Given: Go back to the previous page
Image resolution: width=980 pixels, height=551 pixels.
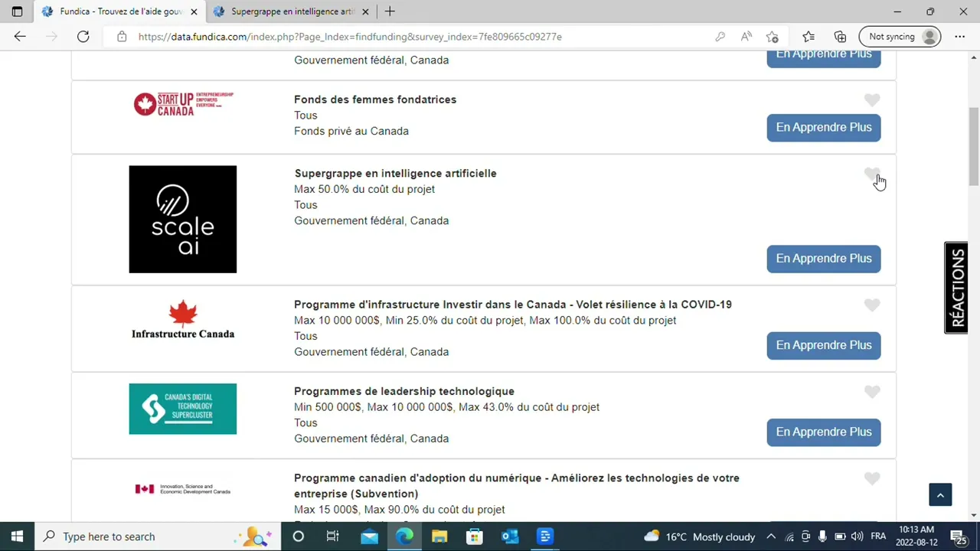Looking at the screenshot, I should pyautogui.click(x=20, y=37).
